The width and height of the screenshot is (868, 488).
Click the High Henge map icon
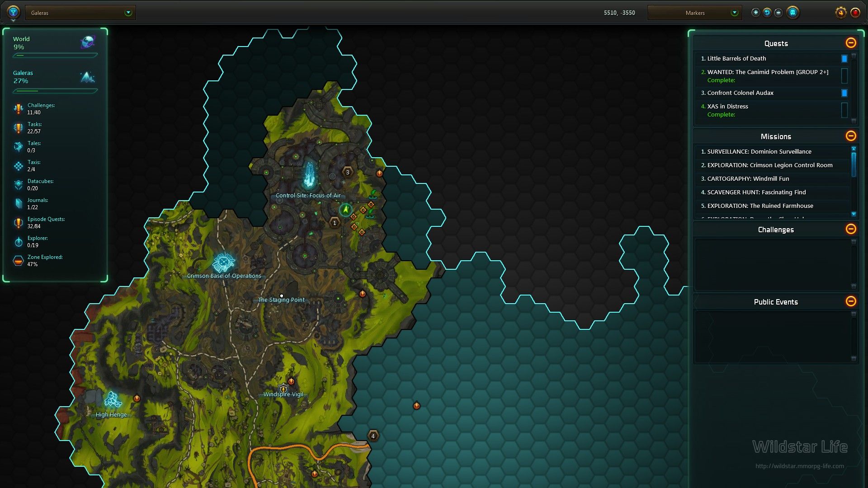pos(113,400)
